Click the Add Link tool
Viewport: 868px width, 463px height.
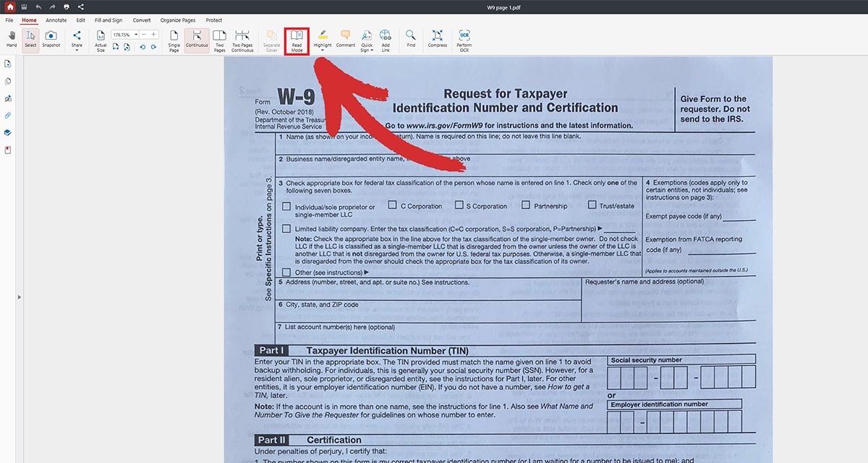(386, 41)
